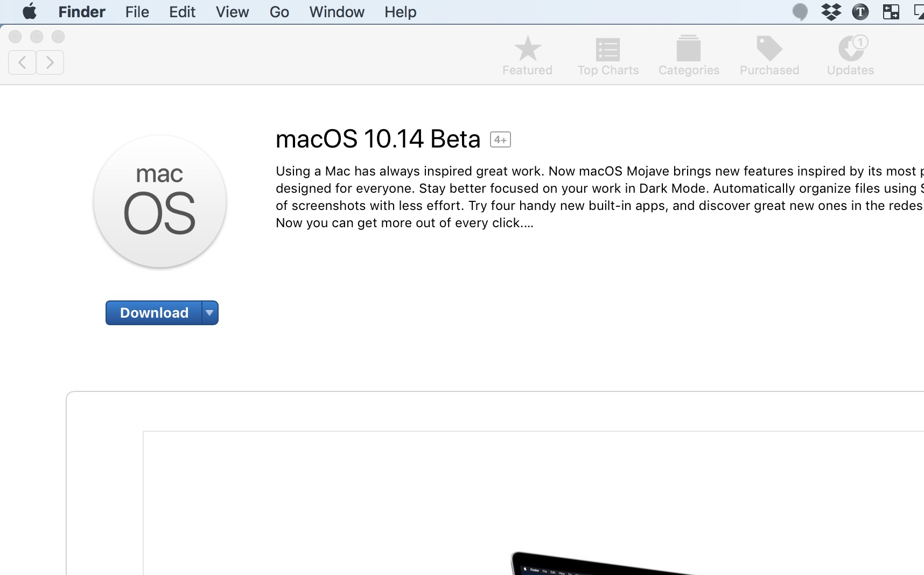Go back using the left chevron button
This screenshot has width=924, height=575.
(x=22, y=62)
